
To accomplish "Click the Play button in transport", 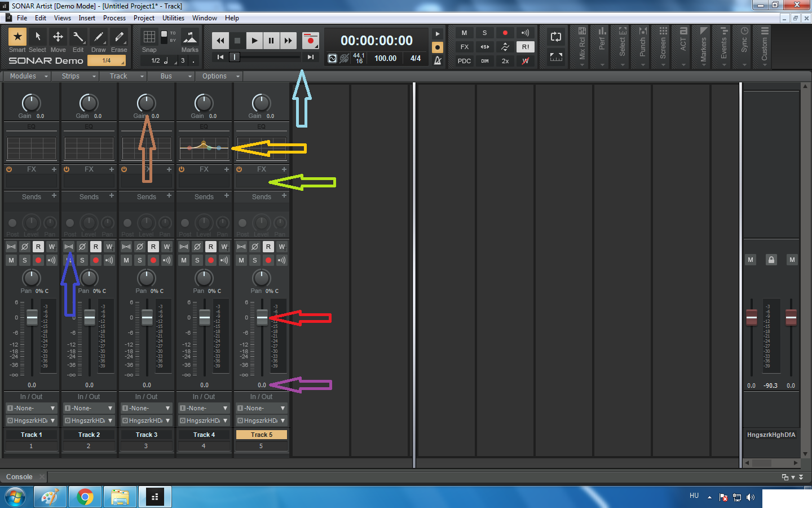I will pyautogui.click(x=254, y=41).
